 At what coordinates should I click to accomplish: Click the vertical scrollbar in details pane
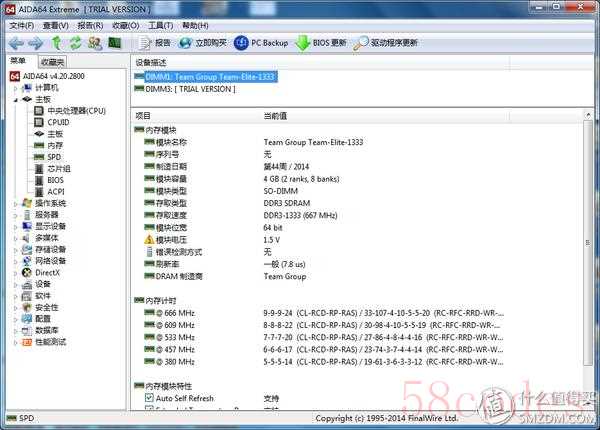(x=588, y=243)
